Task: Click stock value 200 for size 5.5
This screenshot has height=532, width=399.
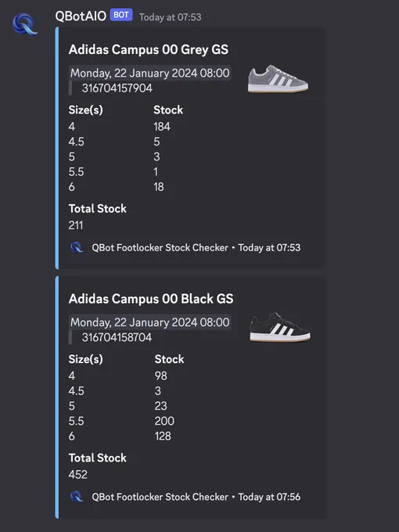Action: coord(164,421)
